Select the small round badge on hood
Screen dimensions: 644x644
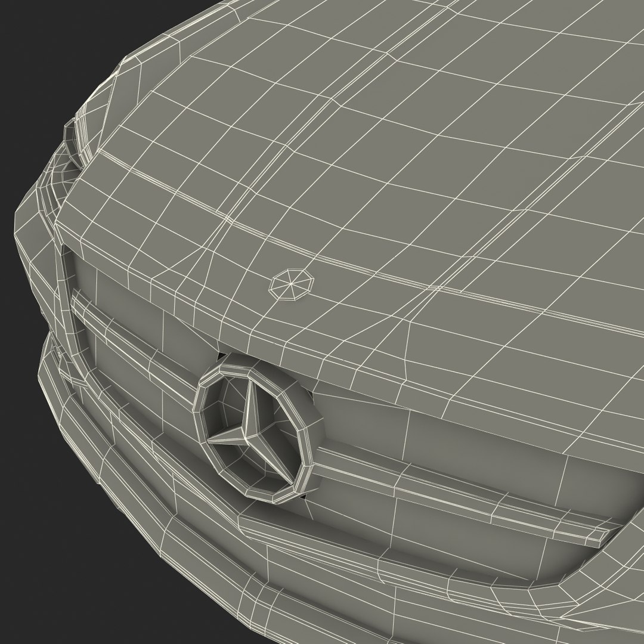pyautogui.click(x=291, y=285)
